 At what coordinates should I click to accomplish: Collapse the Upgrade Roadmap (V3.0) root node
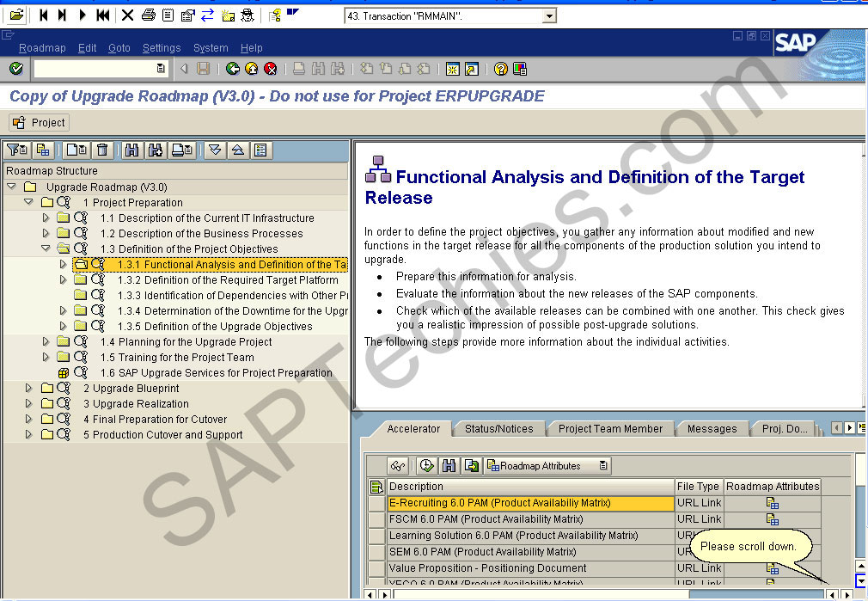[x=12, y=187]
